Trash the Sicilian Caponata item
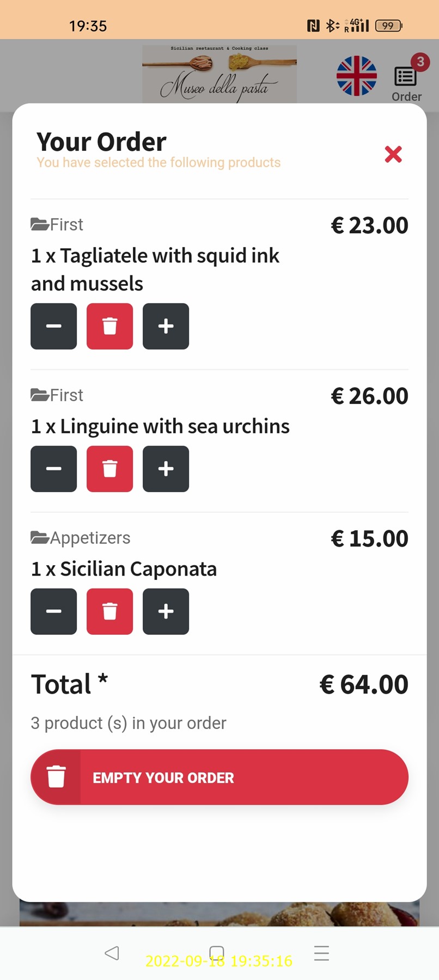The width and height of the screenshot is (439, 980). [109, 611]
